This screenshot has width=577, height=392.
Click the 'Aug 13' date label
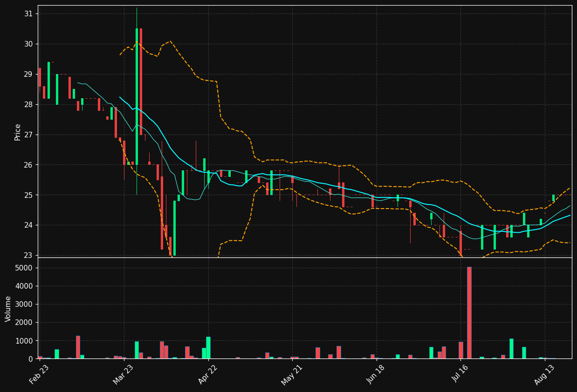[x=544, y=375]
